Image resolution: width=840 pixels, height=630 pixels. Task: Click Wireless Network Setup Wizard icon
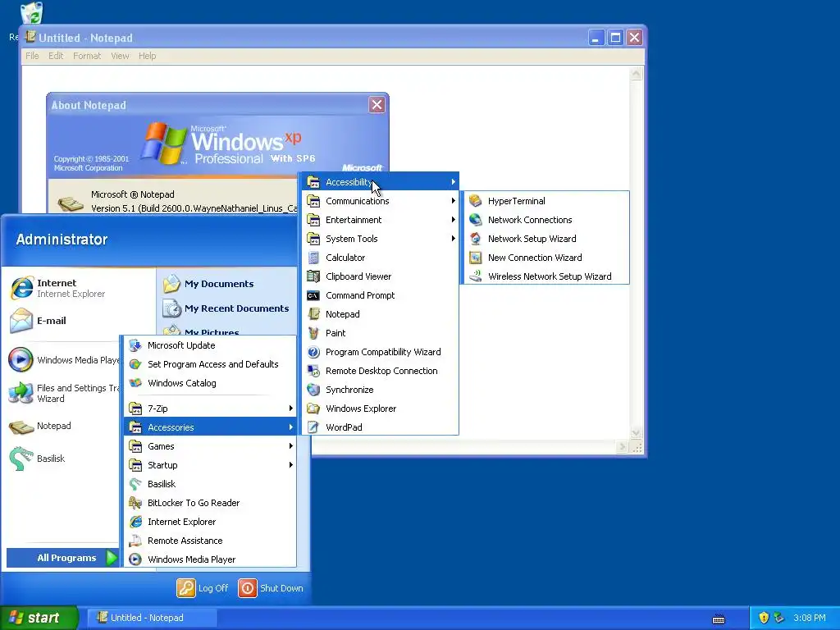(475, 276)
